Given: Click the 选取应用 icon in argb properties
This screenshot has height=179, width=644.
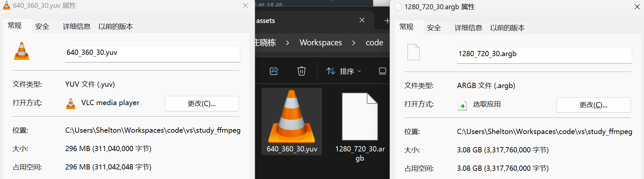Looking at the screenshot, I should click(462, 105).
